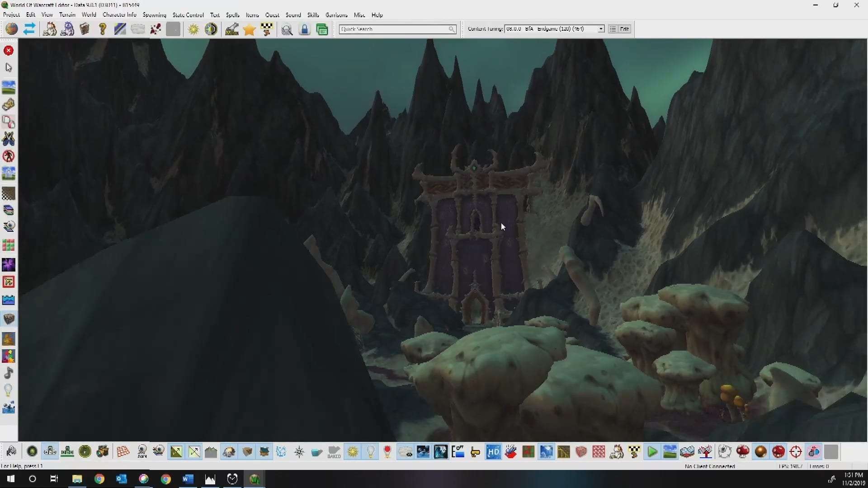Toggle the green play arrow button

652,452
